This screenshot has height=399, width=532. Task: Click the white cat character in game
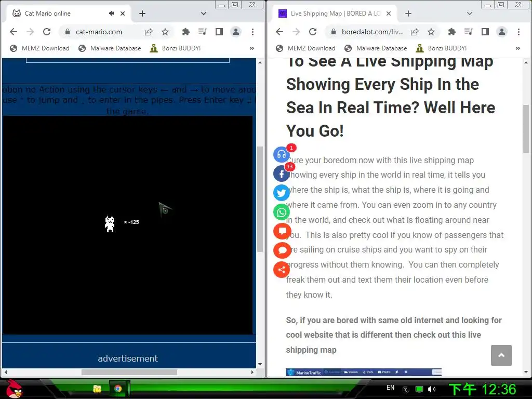point(110,224)
